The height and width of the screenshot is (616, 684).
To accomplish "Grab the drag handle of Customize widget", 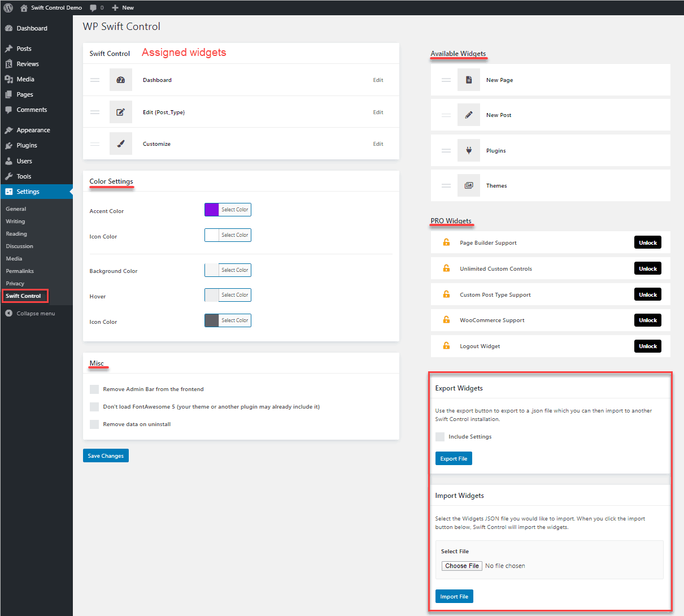I will [x=95, y=144].
